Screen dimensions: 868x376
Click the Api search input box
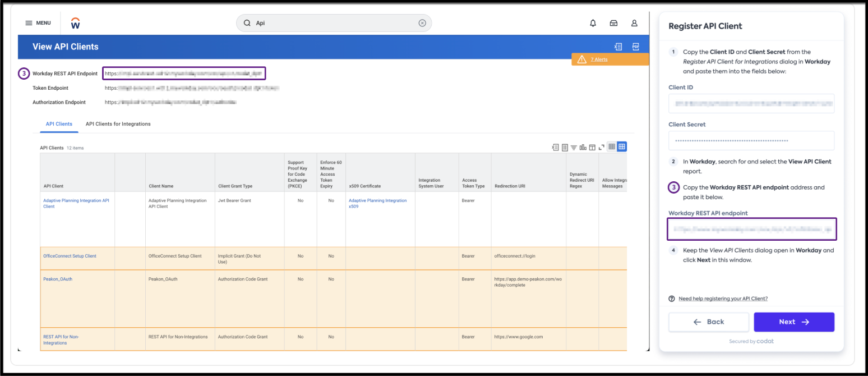click(335, 23)
